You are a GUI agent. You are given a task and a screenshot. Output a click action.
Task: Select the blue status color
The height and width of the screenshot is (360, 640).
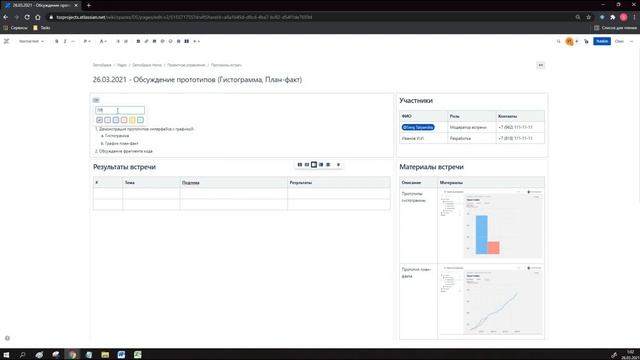tap(116, 120)
